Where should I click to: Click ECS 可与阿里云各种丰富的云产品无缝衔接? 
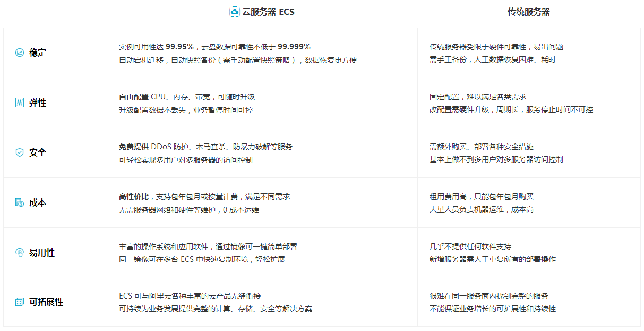tap(190, 296)
